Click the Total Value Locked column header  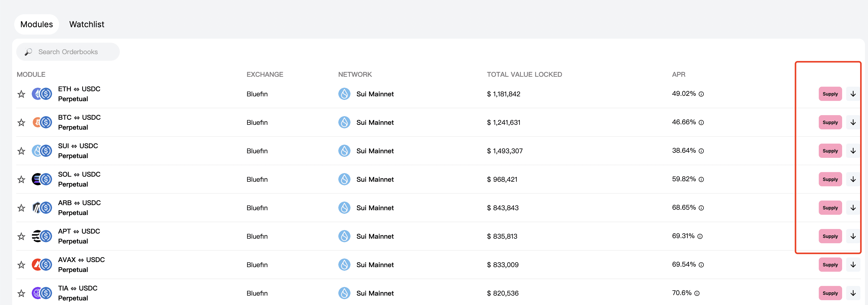point(524,74)
